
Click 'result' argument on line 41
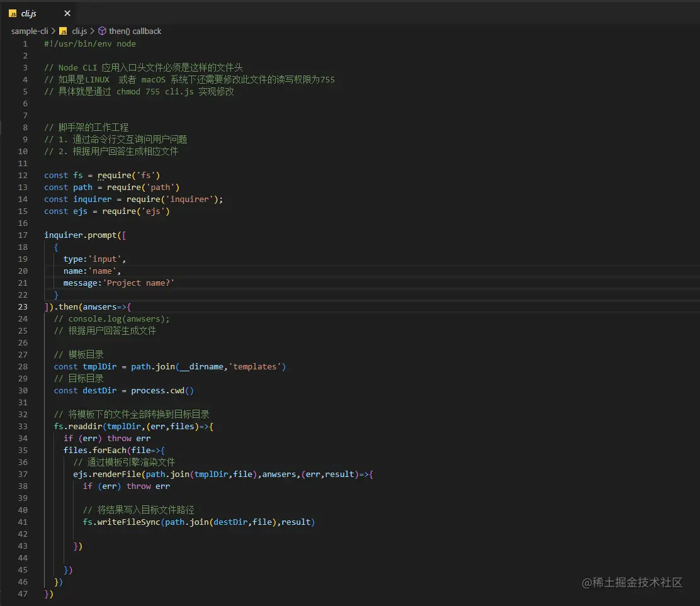click(x=296, y=522)
